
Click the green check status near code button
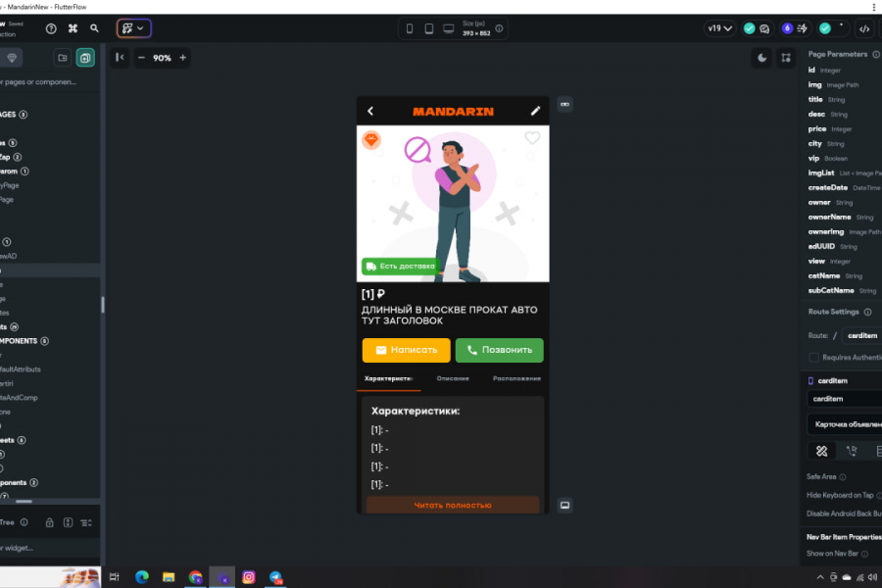825,28
